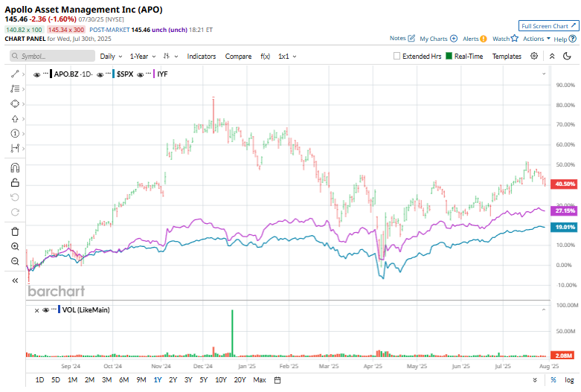The width and height of the screenshot is (581, 392).
Task: Zoom out of the chart
Action: click(x=15, y=261)
